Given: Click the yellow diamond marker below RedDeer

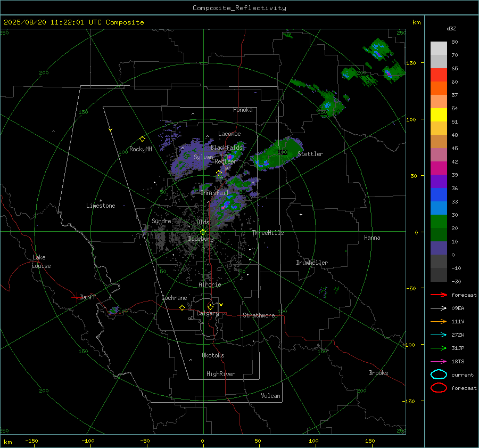Looking at the screenshot, I should pyautogui.click(x=219, y=173).
